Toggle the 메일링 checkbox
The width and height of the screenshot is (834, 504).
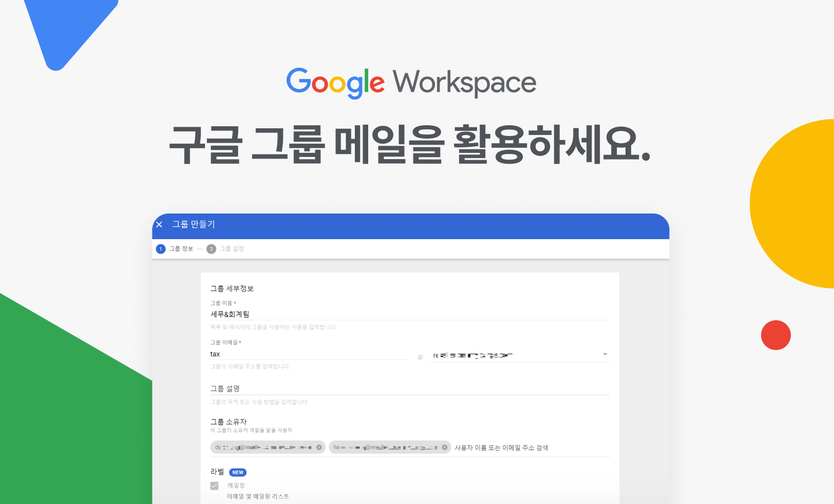tap(214, 486)
